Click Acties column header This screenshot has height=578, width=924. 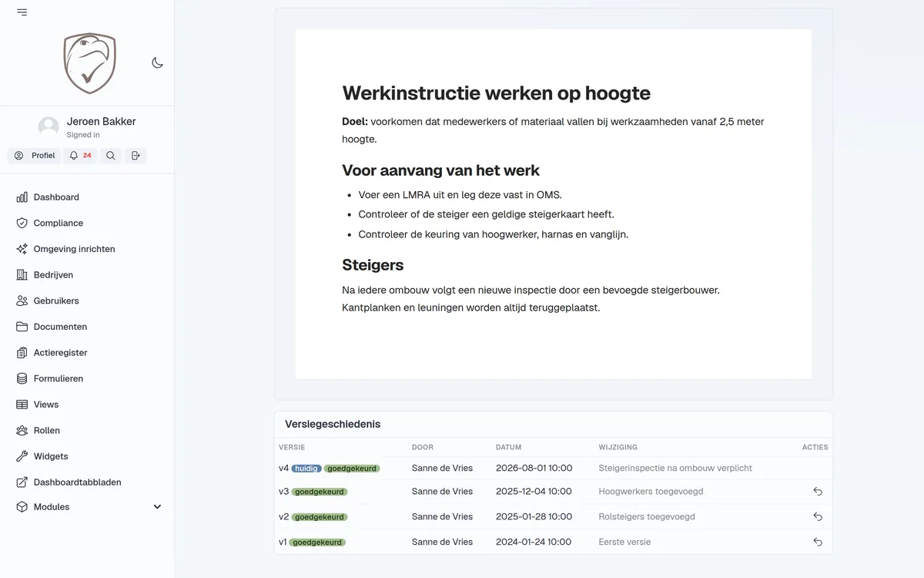[x=815, y=447]
